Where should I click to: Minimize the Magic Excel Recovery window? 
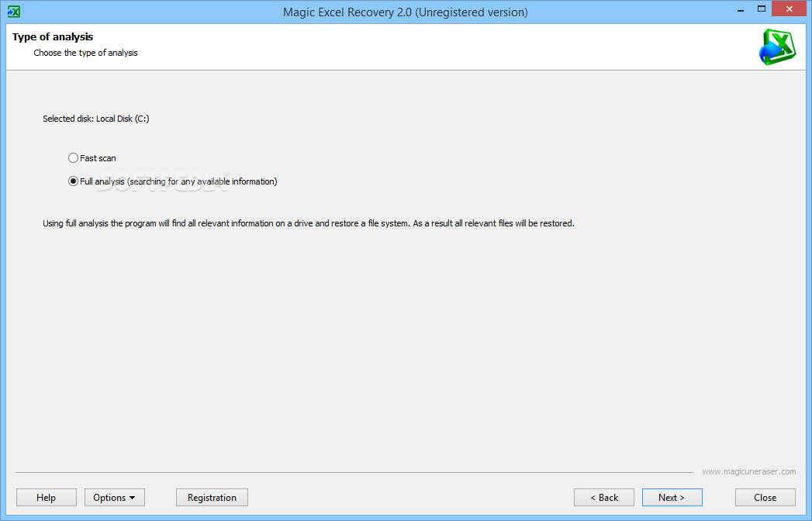[x=741, y=9]
